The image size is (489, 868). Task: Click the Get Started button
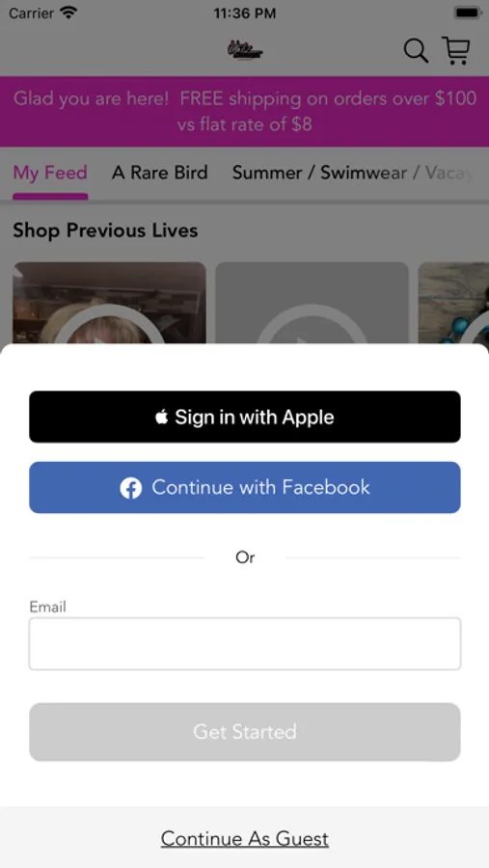(245, 732)
